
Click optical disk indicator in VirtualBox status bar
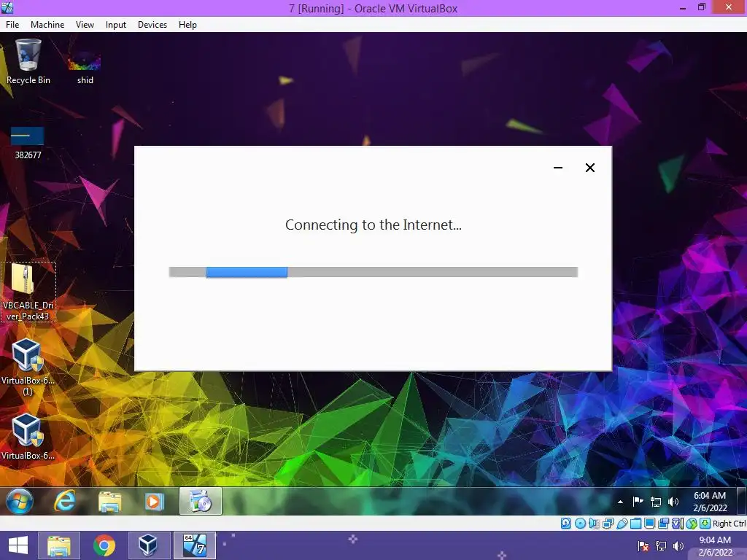pos(580,524)
